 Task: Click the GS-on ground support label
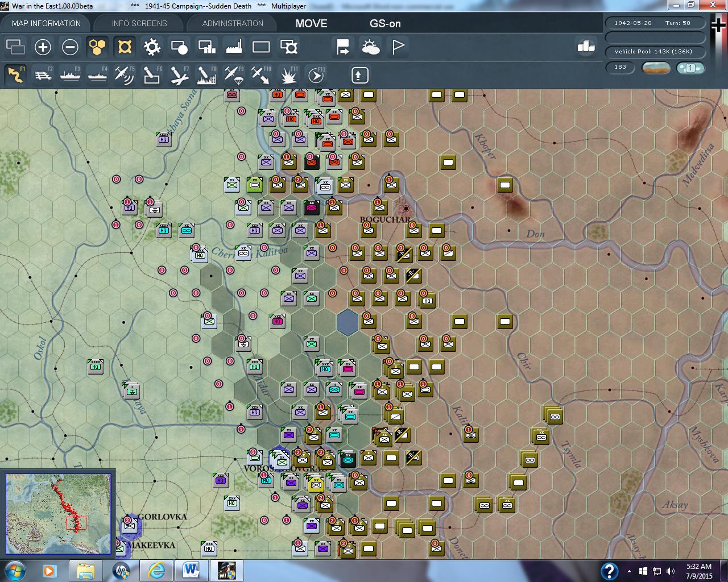(385, 24)
